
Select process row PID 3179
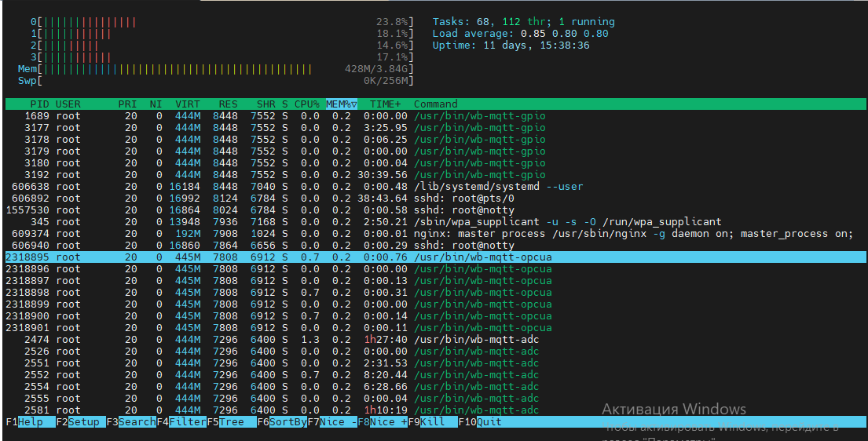[436, 151]
